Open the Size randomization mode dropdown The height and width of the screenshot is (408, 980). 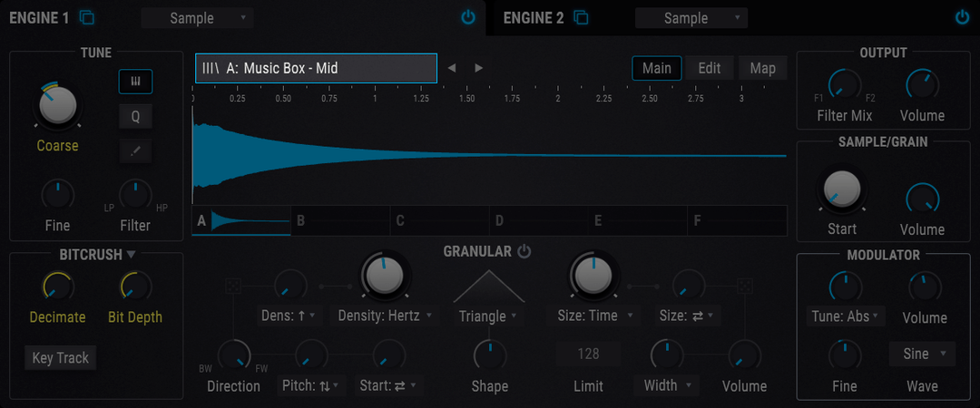click(x=688, y=316)
